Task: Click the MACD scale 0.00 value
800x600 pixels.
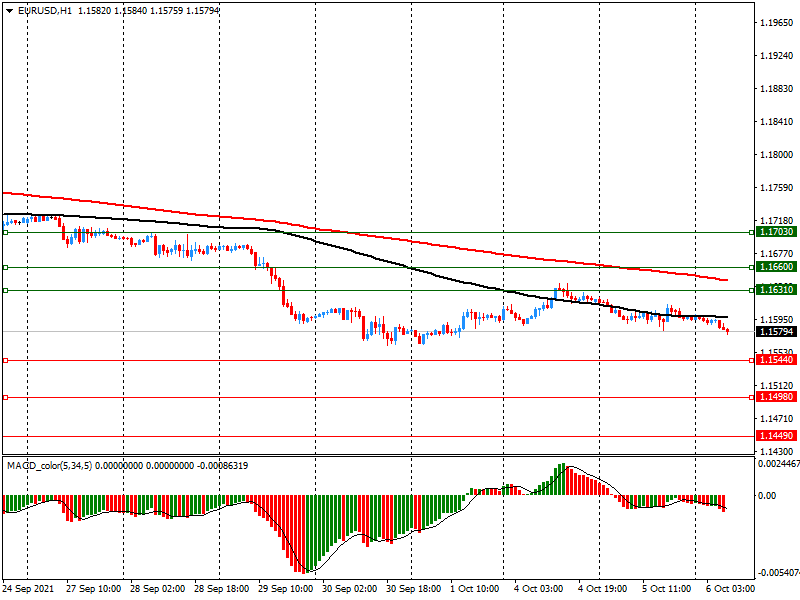Action: click(x=767, y=495)
